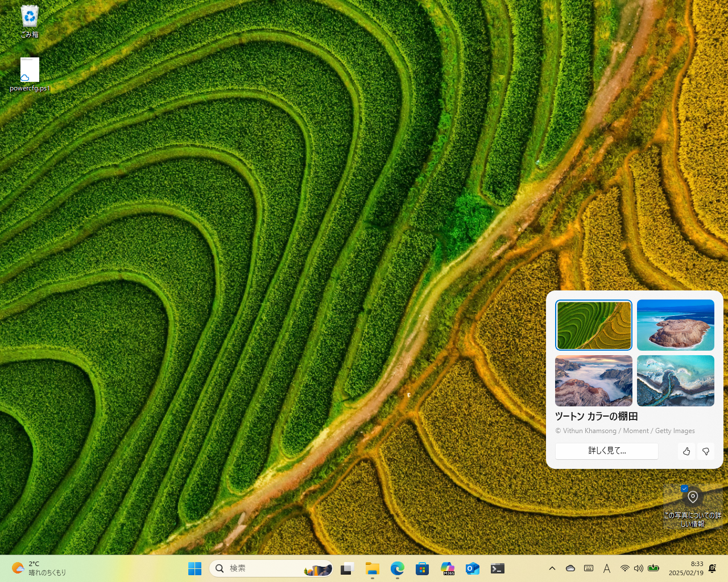Open the touch keyboard from the tray

point(589,568)
